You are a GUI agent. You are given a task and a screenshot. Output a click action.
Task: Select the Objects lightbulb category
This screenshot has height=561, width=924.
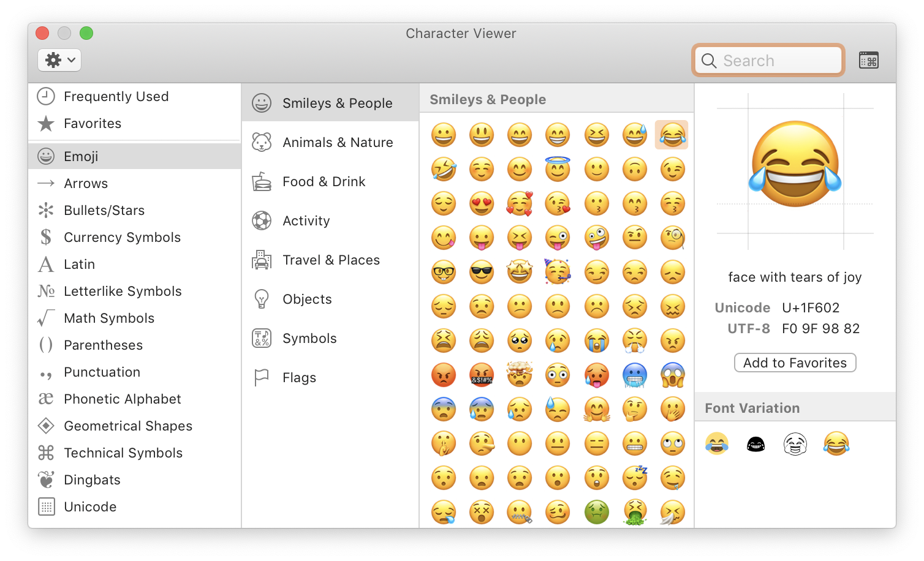tap(306, 299)
